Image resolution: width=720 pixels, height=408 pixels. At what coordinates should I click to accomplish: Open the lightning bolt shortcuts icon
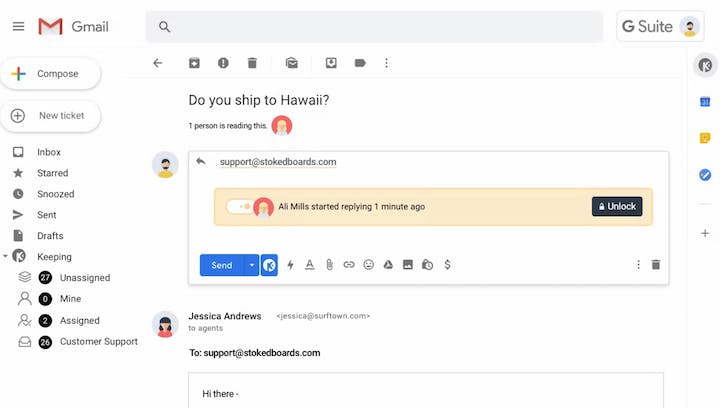click(290, 265)
